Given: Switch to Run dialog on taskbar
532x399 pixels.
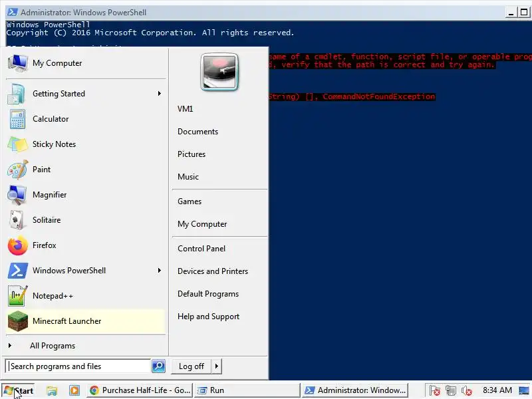Looking at the screenshot, I should click(x=247, y=390).
